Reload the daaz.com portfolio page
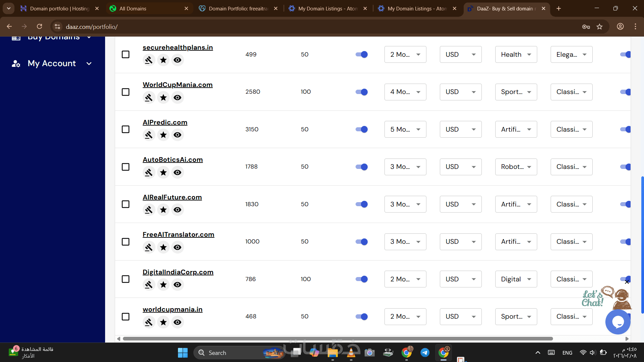 (x=40, y=27)
